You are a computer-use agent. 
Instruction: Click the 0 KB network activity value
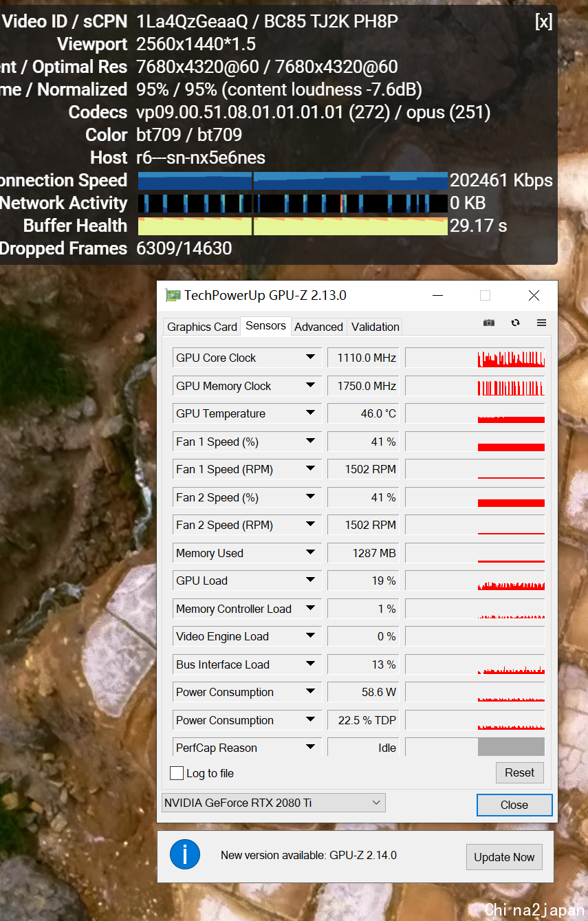click(x=468, y=203)
